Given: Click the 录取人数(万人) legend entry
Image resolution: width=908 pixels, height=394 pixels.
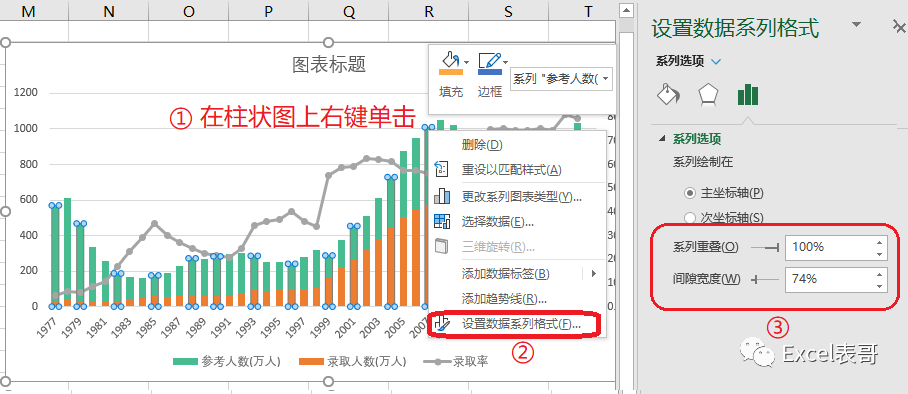Looking at the screenshot, I should 353,362.
